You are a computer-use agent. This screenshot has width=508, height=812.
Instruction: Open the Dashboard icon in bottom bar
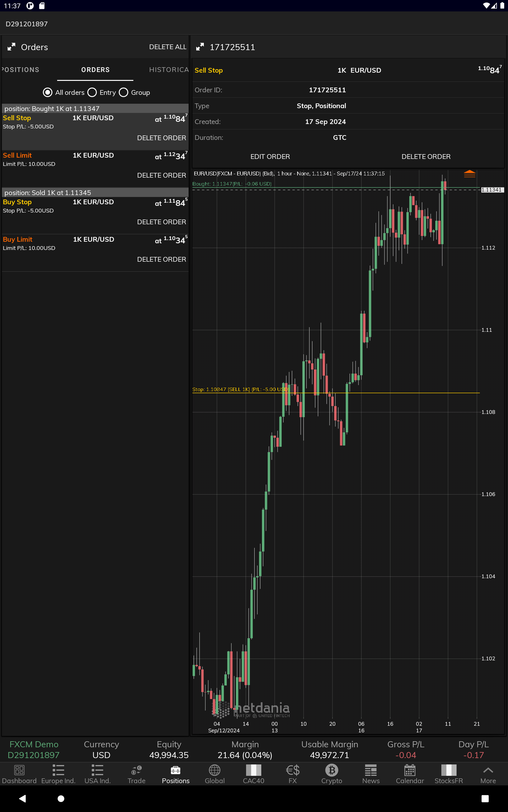point(19,770)
